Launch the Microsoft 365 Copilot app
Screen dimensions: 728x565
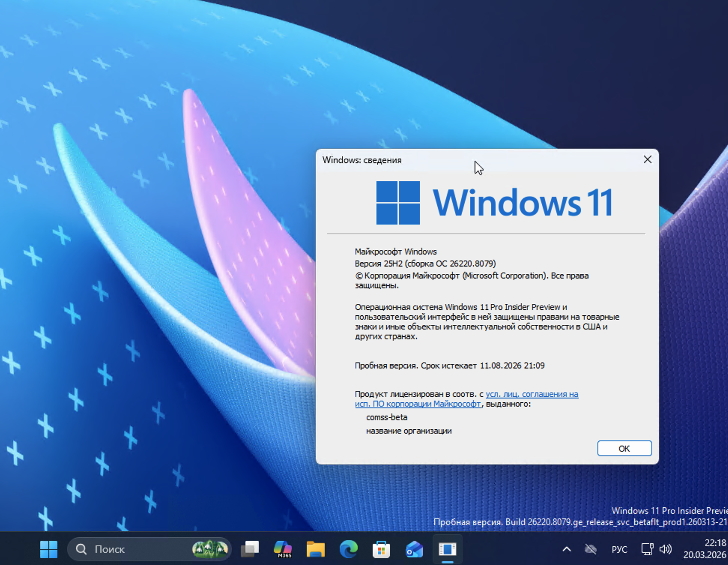click(283, 549)
